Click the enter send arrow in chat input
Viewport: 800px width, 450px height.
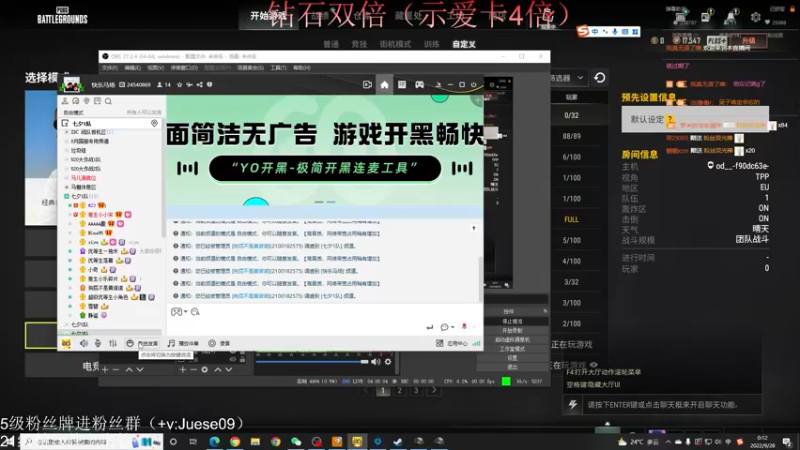(x=430, y=327)
